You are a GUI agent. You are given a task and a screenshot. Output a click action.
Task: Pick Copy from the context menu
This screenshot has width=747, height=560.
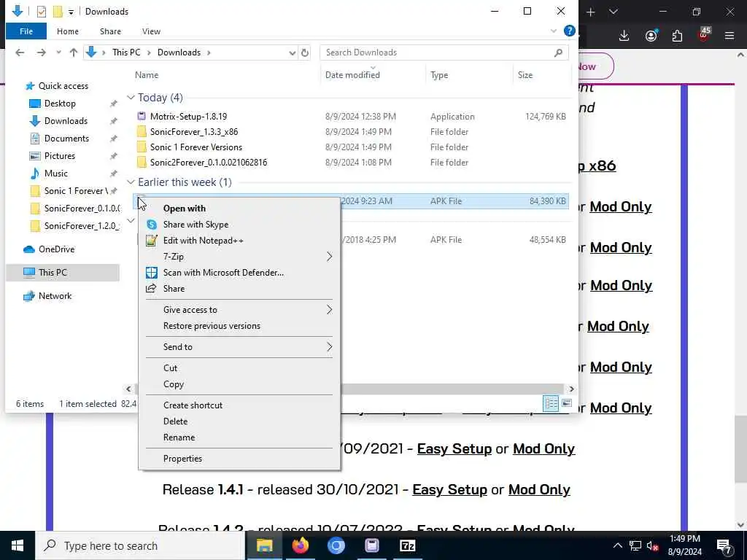click(x=174, y=384)
